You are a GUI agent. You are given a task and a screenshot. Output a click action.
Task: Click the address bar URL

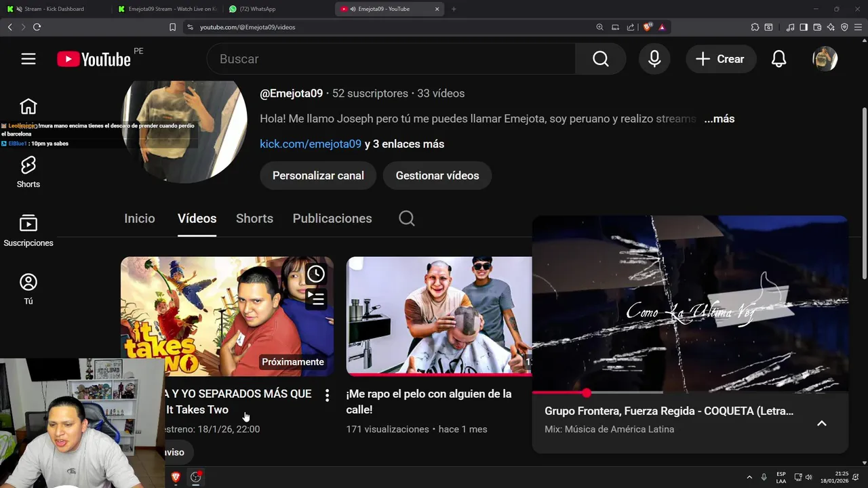[248, 27]
